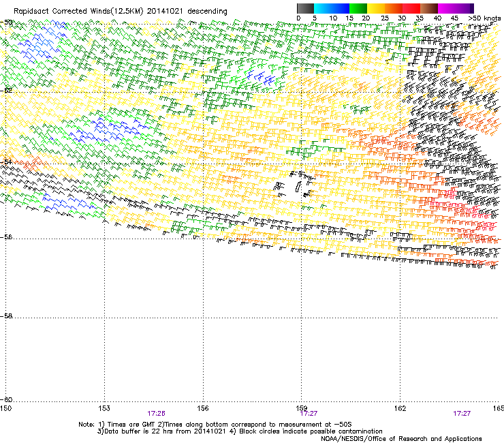The image size is (504, 443).
Task: Click the longitude label '153'
Action: pyautogui.click(x=104, y=408)
